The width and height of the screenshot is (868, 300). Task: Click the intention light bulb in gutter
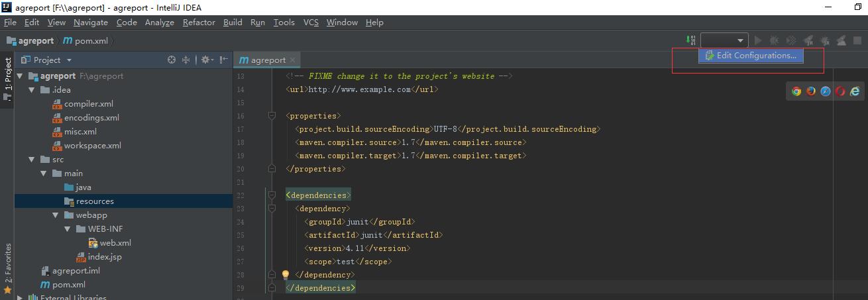pos(286,274)
